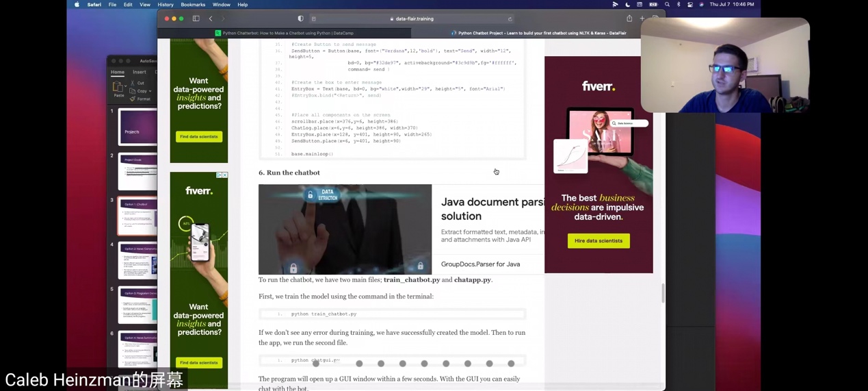Toggle Bluetooth from menu bar
868x391 pixels.
(x=679, y=5)
